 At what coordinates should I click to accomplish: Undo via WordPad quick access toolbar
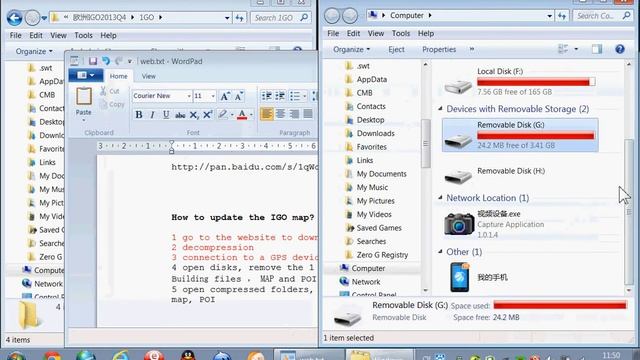pos(106,61)
